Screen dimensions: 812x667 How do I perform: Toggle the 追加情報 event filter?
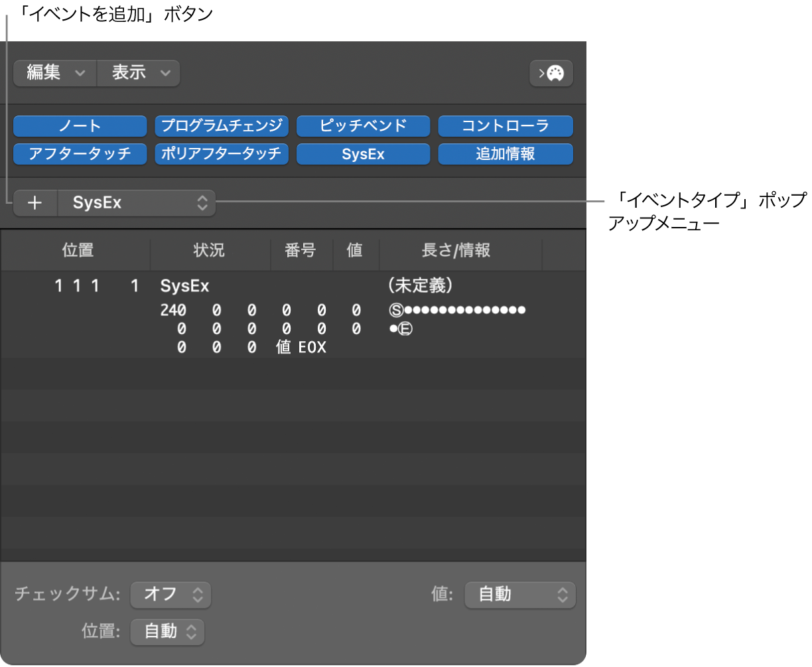(505, 154)
